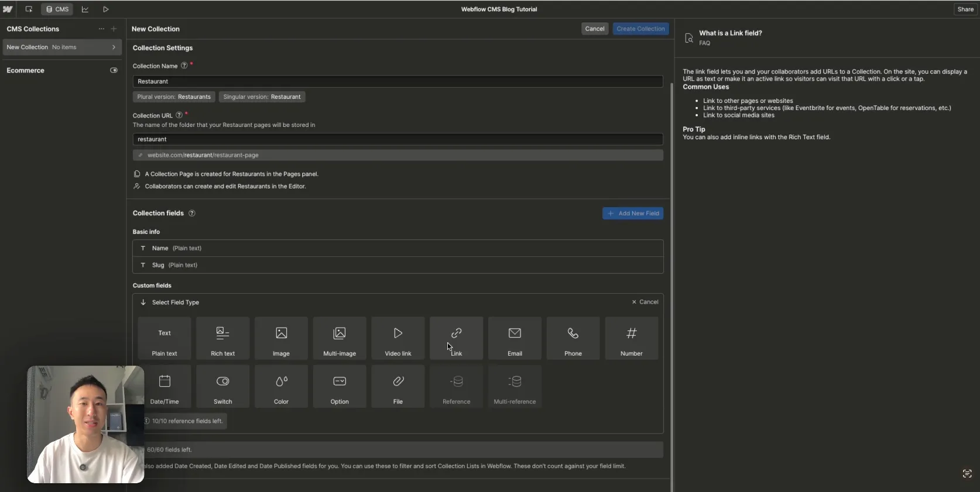This screenshot has width=980, height=492.
Task: Click the Select Field Type down arrow icon
Action: [x=143, y=302]
